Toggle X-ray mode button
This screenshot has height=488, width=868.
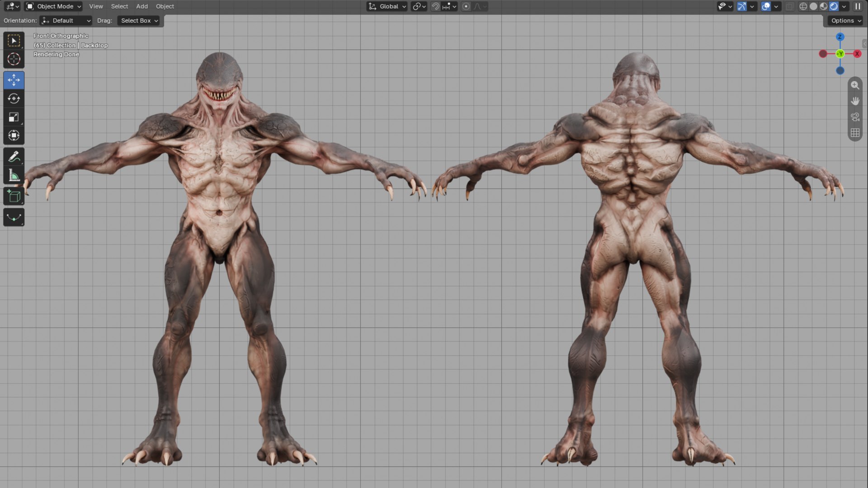point(789,6)
